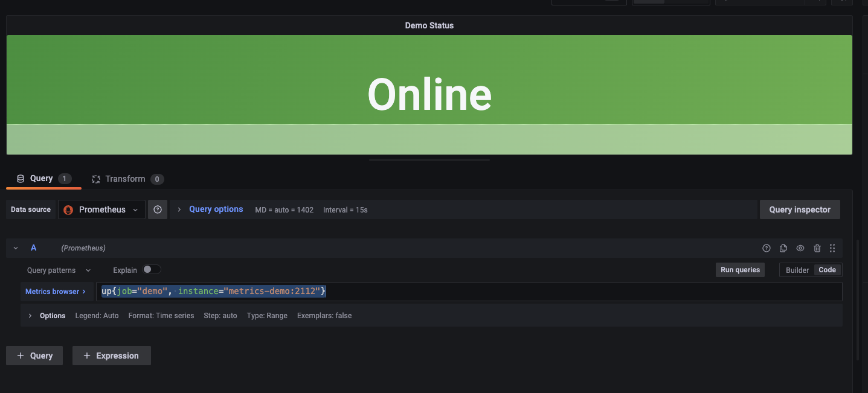Screen dimensions: 868x393
Task: Click the plus Query button
Action: pos(35,356)
